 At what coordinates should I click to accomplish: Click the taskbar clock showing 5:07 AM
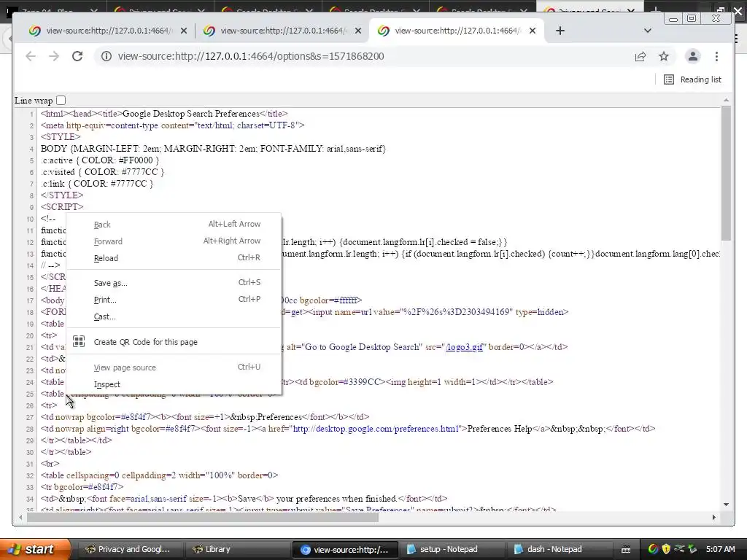(x=720, y=549)
